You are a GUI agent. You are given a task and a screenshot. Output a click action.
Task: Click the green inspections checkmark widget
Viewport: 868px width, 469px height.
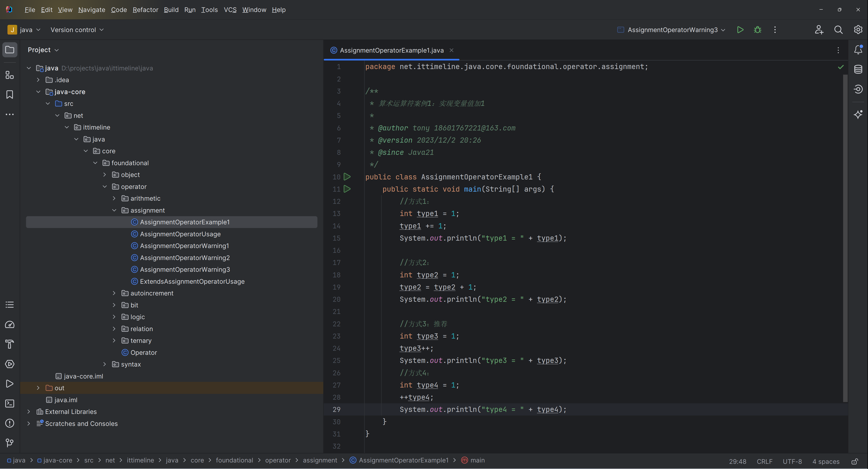coord(841,67)
